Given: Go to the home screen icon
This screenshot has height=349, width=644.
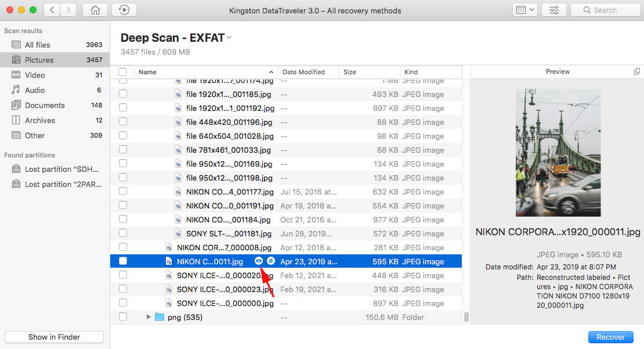Looking at the screenshot, I should 95,10.
